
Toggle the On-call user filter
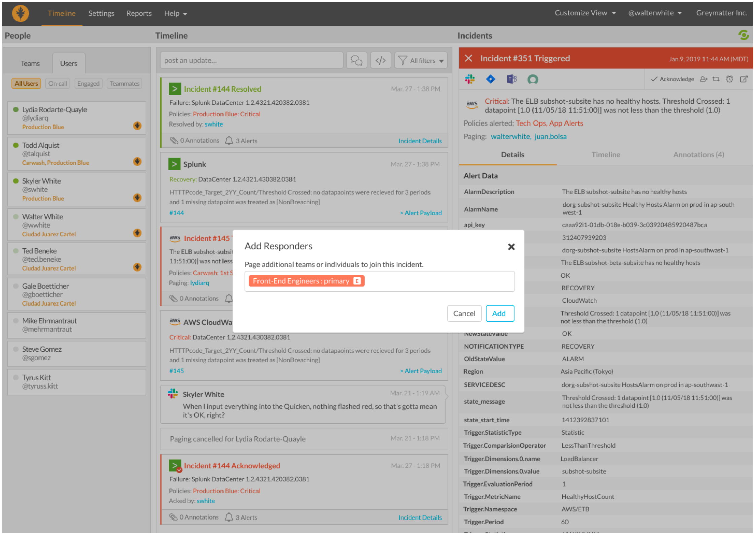coord(57,83)
